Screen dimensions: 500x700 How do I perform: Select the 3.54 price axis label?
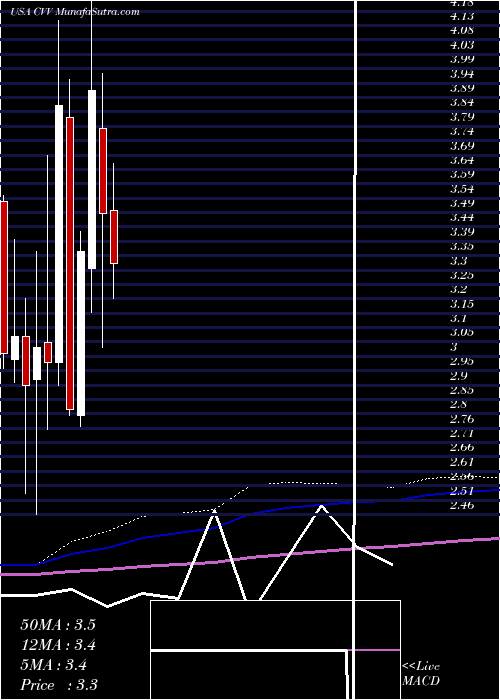[x=462, y=189]
